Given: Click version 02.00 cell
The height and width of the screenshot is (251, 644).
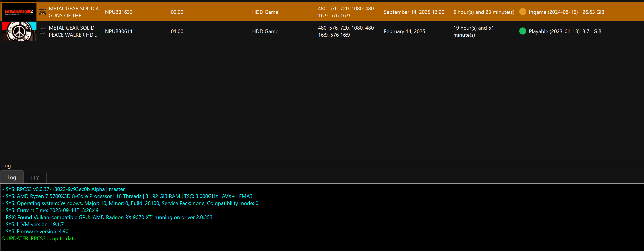Looking at the screenshot, I should click(x=177, y=12).
